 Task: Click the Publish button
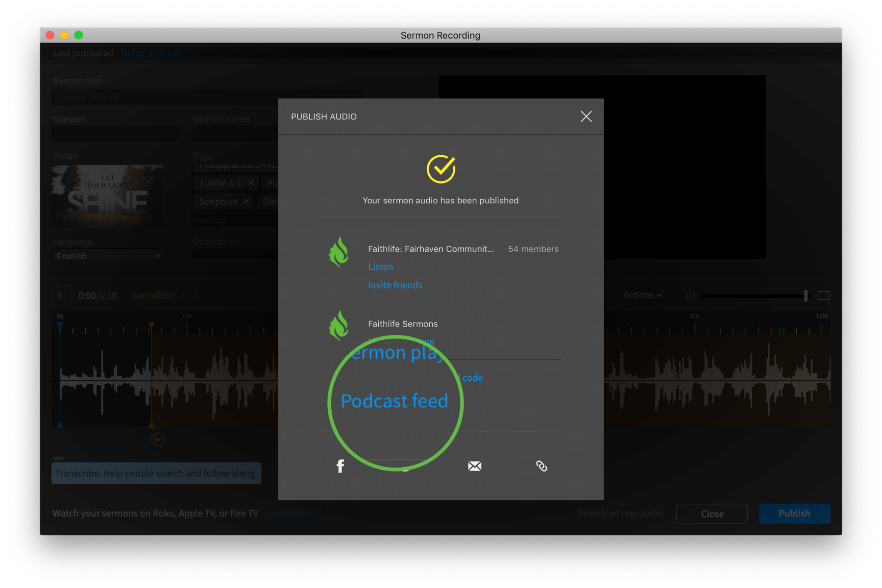[x=794, y=513]
